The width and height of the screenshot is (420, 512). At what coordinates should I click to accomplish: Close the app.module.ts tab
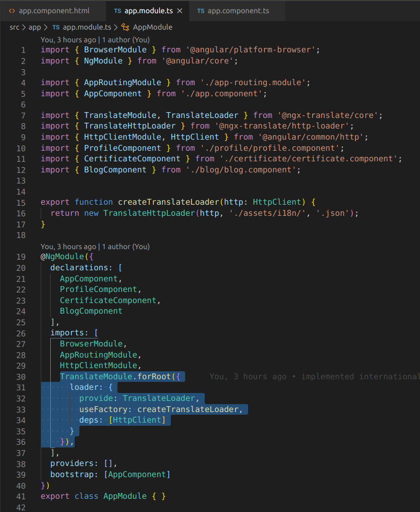tap(180, 11)
